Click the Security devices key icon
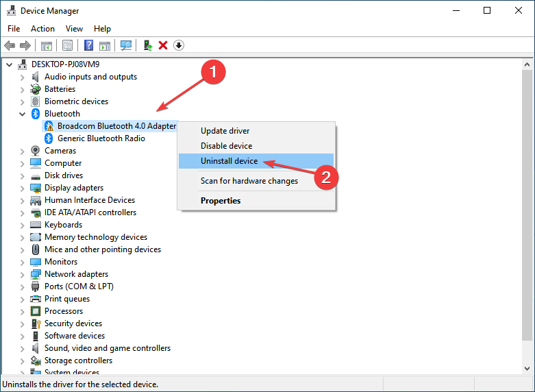The height and width of the screenshot is (392, 535). (x=36, y=323)
